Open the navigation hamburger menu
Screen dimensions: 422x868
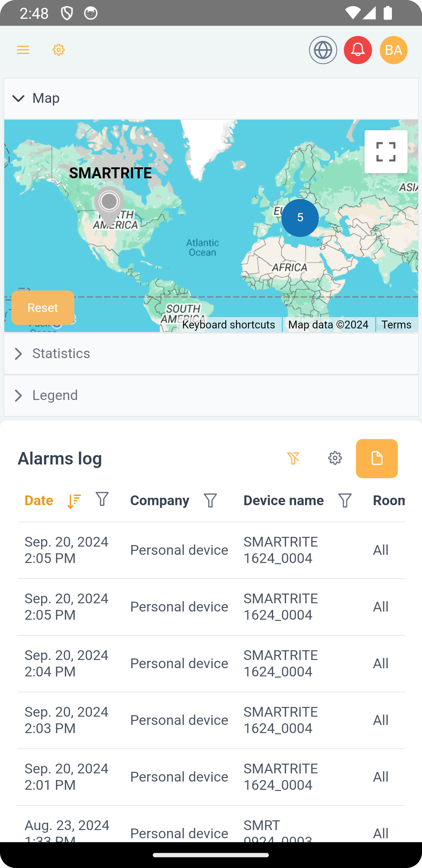(23, 50)
